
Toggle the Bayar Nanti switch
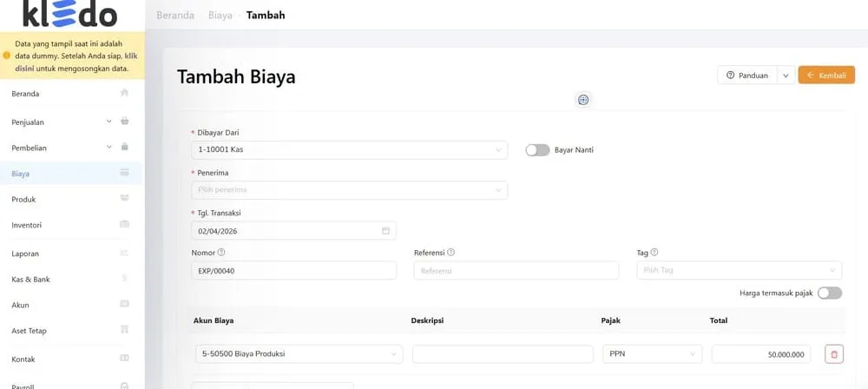coord(537,150)
